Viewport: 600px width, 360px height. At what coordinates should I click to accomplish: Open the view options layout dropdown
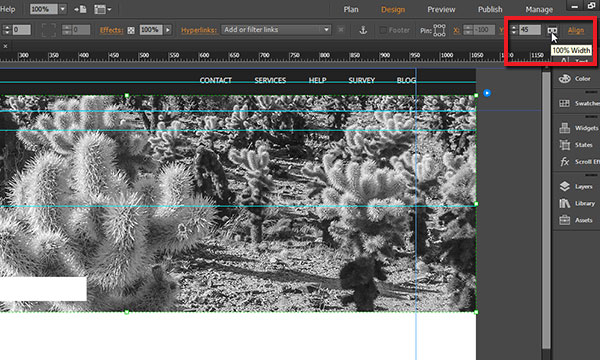click(x=102, y=9)
